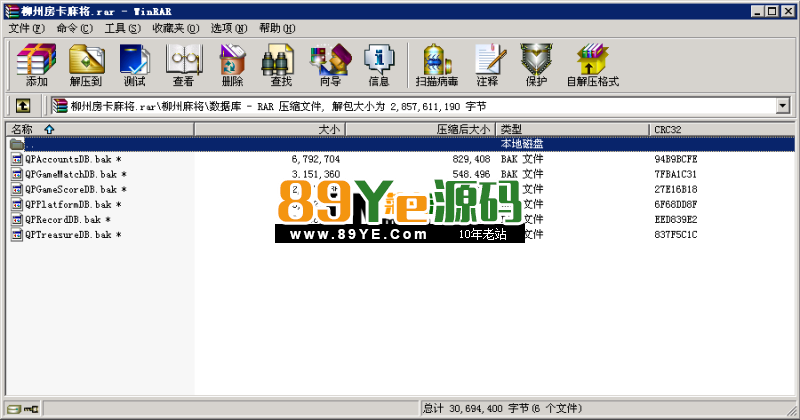
Task: Start 扫描病毒 (Virus scan)
Action: pyautogui.click(x=437, y=65)
